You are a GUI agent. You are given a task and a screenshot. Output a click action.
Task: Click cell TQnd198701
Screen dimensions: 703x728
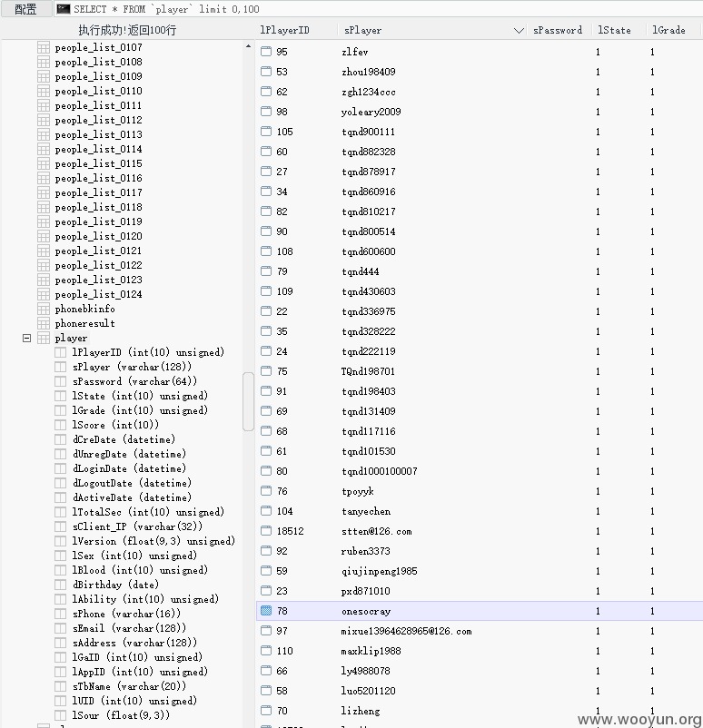tap(369, 371)
